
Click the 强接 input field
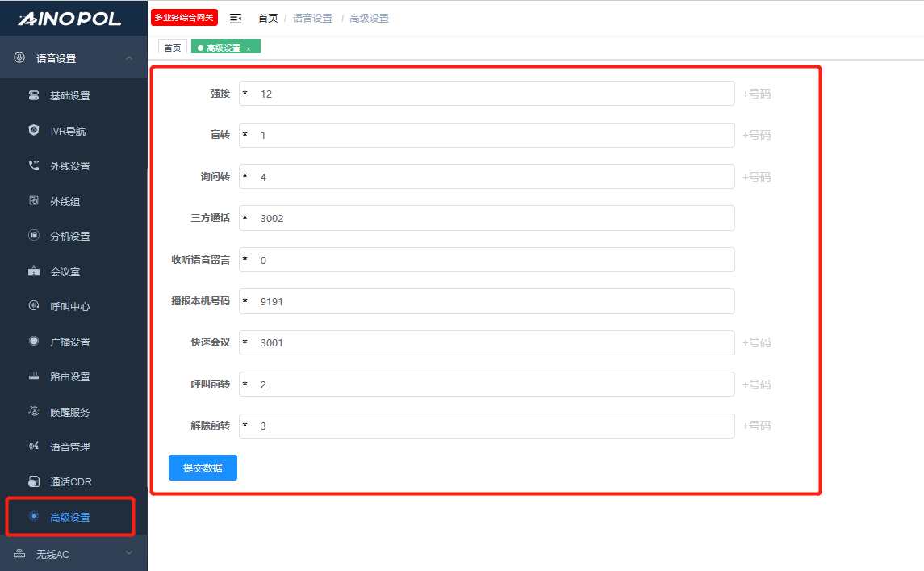(492, 94)
